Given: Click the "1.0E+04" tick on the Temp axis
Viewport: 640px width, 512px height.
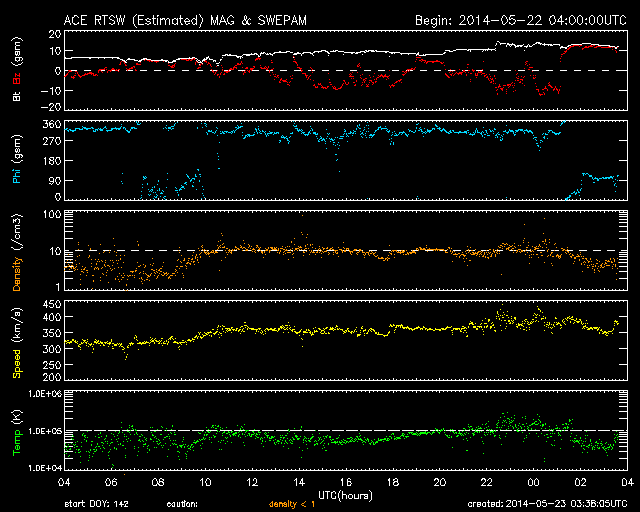Looking at the screenshot, I should point(45,468).
